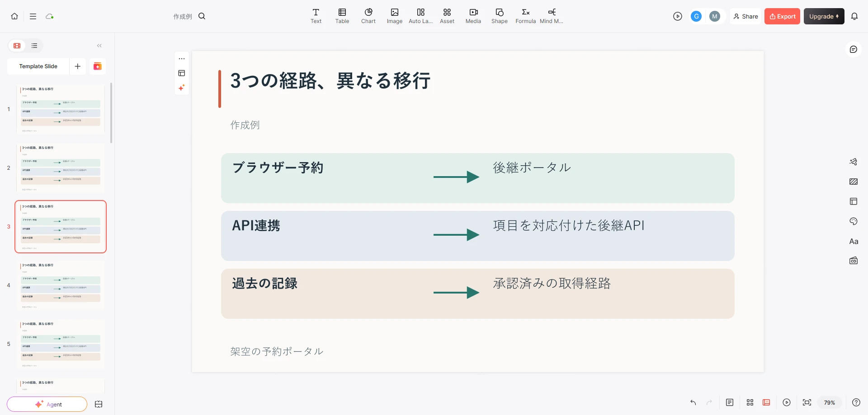Select the 過去の記録 text
The height and width of the screenshot is (415, 868).
coord(264,283)
